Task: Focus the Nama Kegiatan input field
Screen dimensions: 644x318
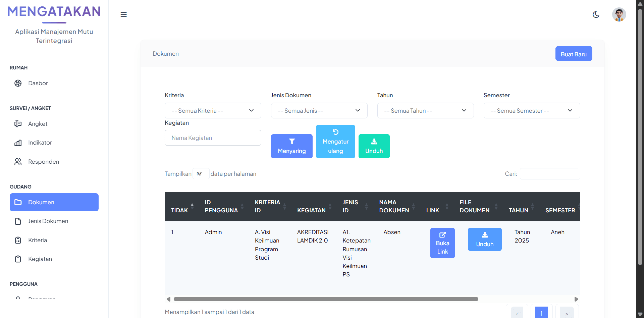Action: pyautogui.click(x=213, y=138)
